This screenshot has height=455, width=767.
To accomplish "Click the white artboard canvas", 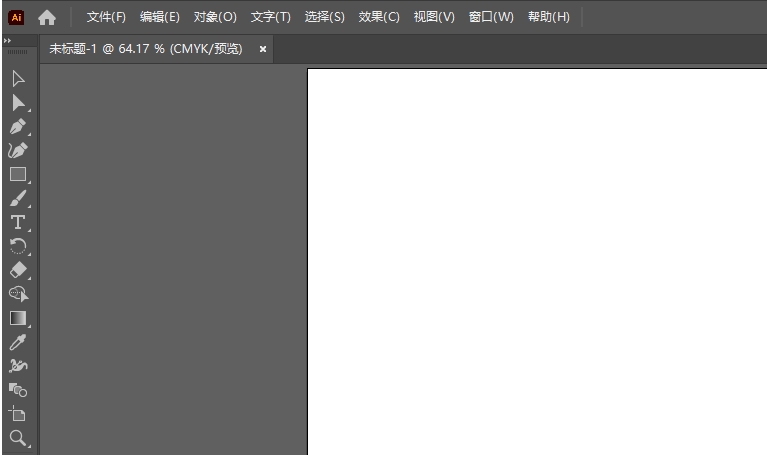I will pyautogui.click(x=537, y=262).
